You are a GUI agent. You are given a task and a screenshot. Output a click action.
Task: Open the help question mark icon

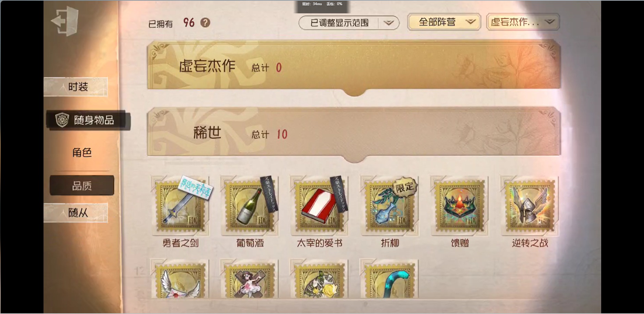(x=205, y=23)
